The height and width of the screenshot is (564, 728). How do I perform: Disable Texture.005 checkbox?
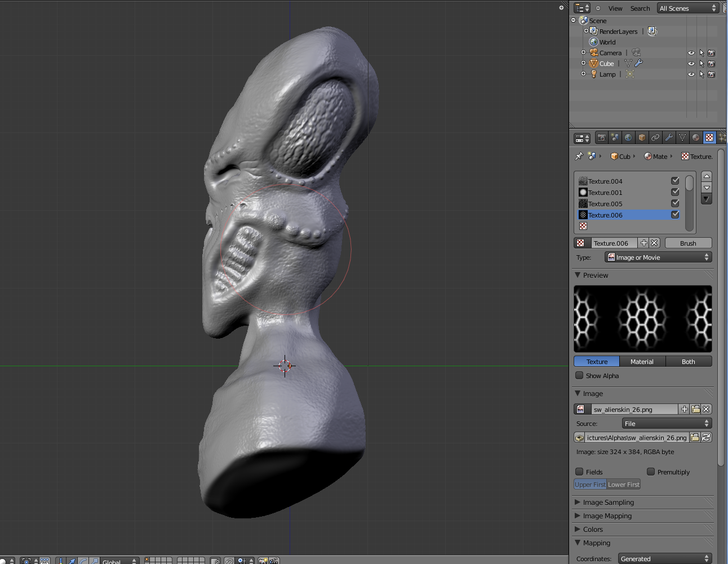[675, 203]
